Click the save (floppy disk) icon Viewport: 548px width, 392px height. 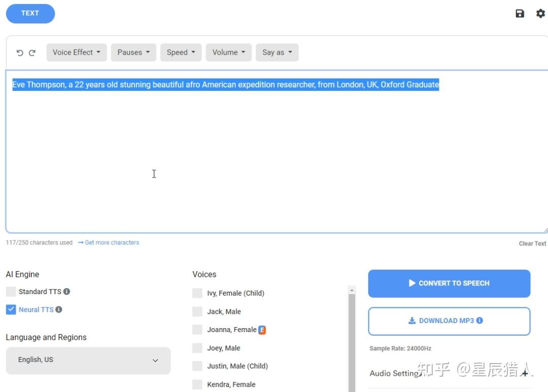click(x=520, y=14)
